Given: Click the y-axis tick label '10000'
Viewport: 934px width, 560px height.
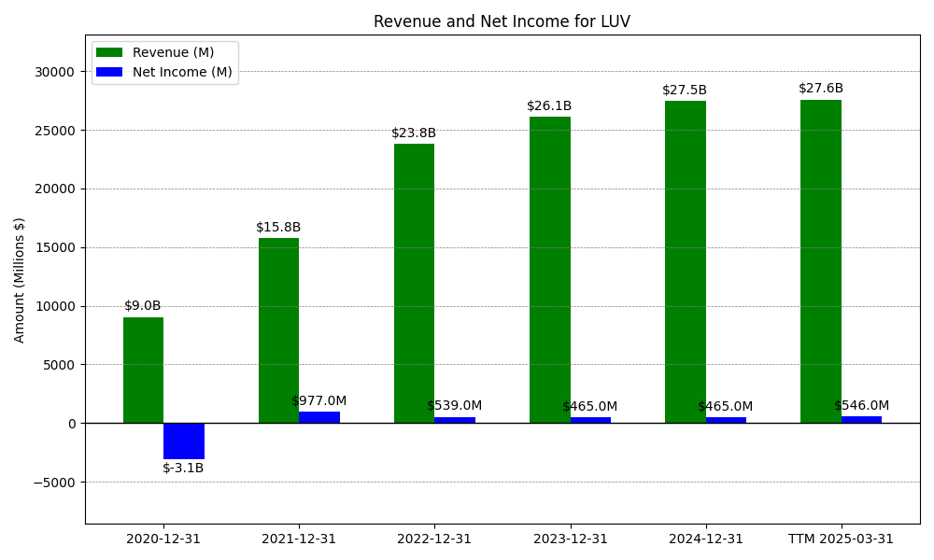Looking at the screenshot, I should pyautogui.click(x=54, y=307).
